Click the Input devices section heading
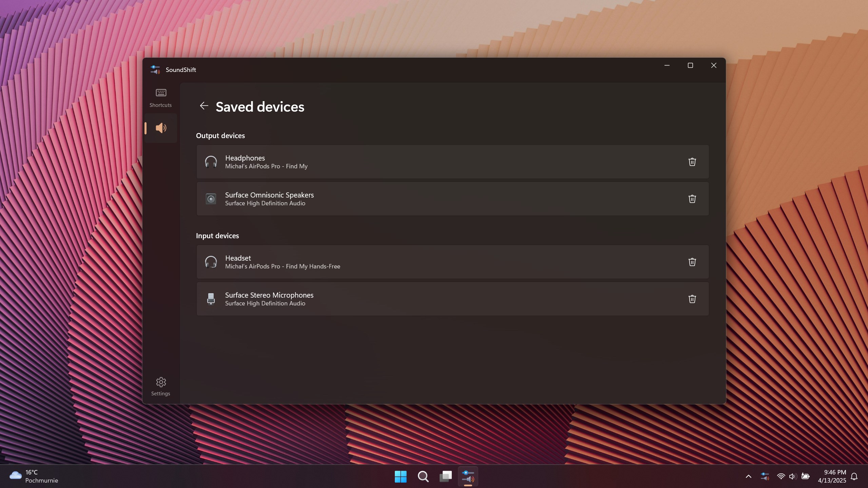 (x=217, y=236)
